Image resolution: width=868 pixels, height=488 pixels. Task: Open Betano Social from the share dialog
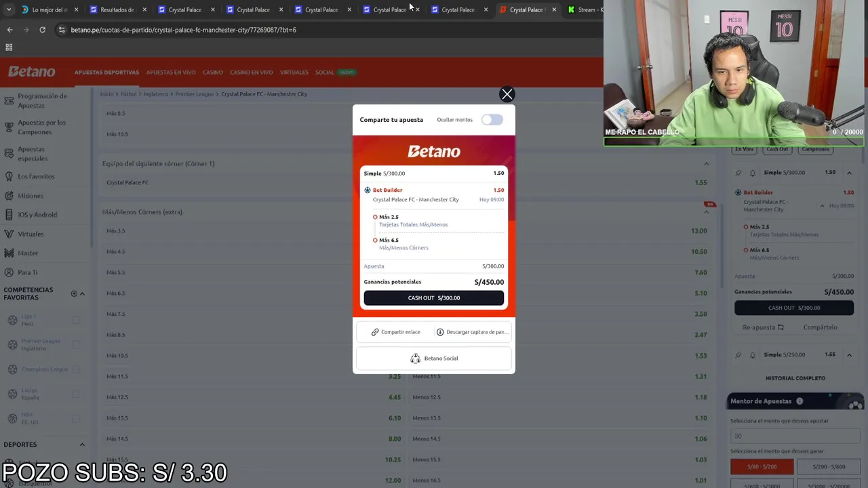click(x=434, y=359)
